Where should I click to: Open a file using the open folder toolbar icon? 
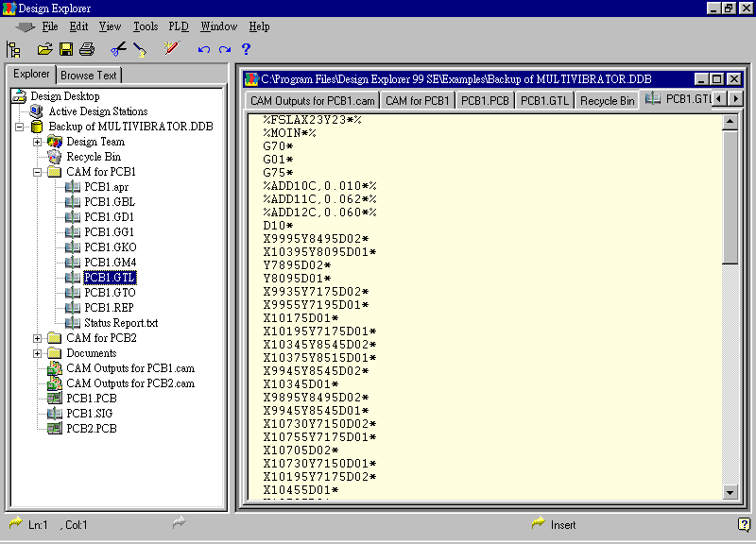point(45,47)
